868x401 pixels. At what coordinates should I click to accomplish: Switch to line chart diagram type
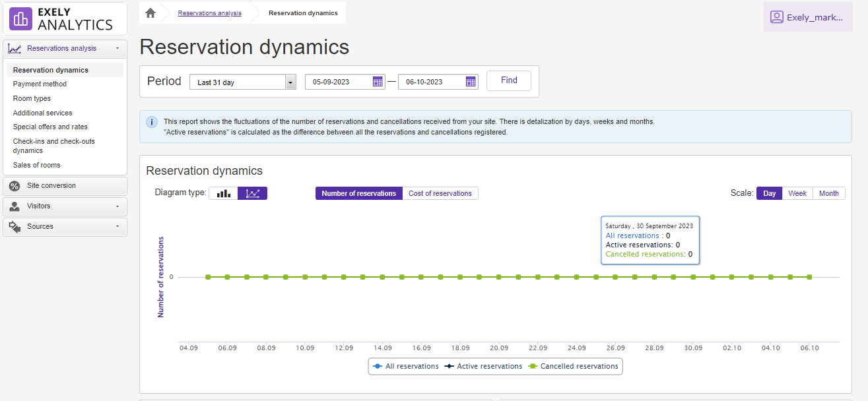coord(252,193)
